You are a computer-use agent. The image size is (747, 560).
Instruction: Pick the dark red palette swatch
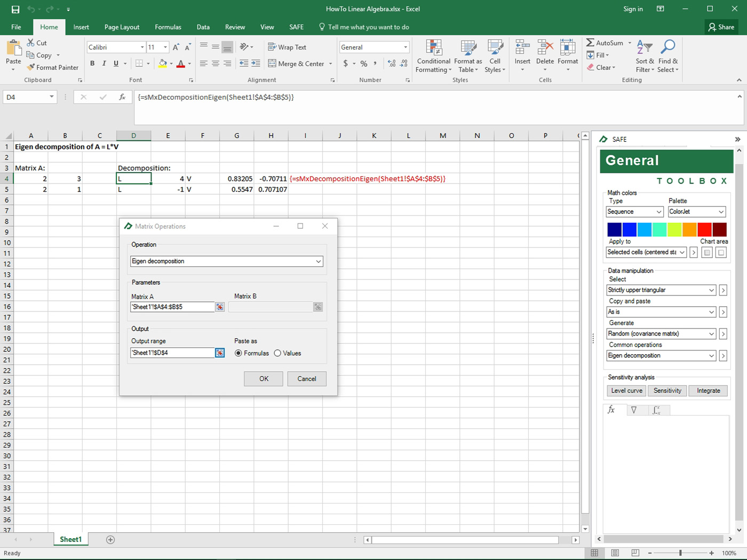(719, 229)
